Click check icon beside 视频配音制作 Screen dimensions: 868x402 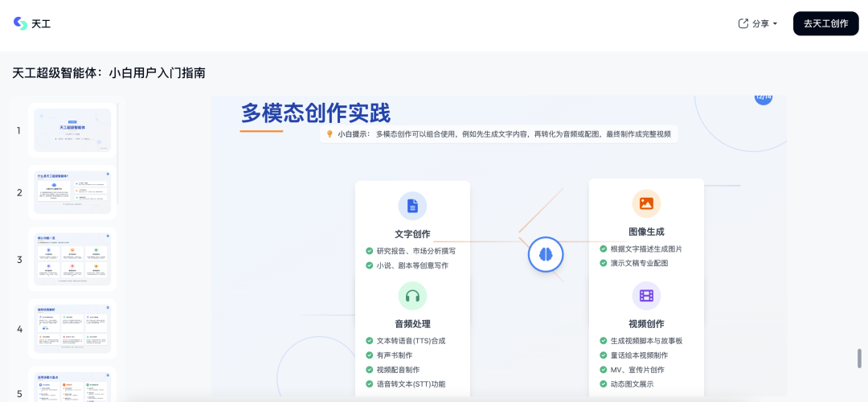(x=369, y=369)
